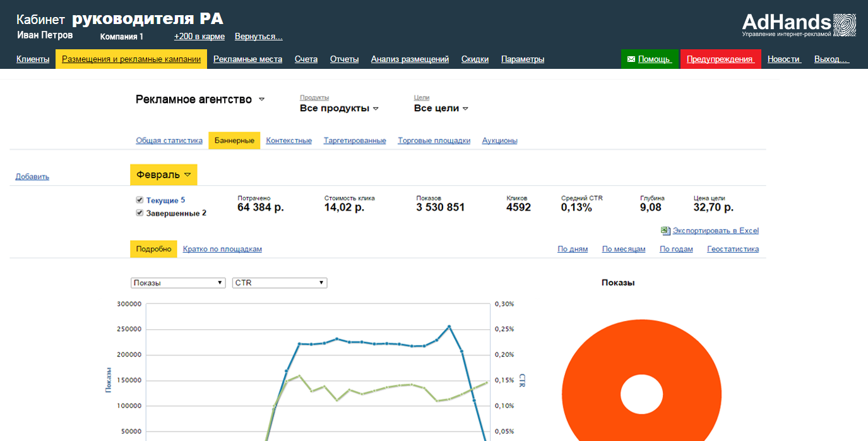The width and height of the screenshot is (868, 441).
Task: Expand the Все цели filter
Action: pyautogui.click(x=441, y=109)
